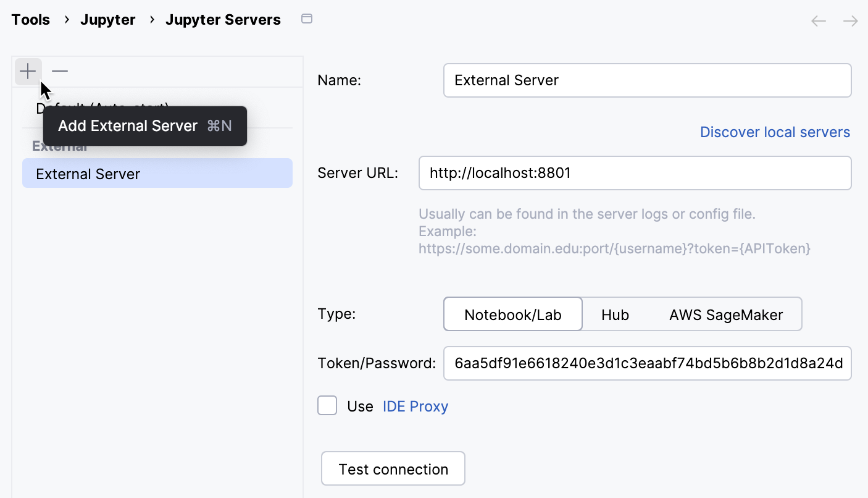Enable the Use IDE Proxy checkbox
Viewport: 868px width, 498px height.
(327, 405)
